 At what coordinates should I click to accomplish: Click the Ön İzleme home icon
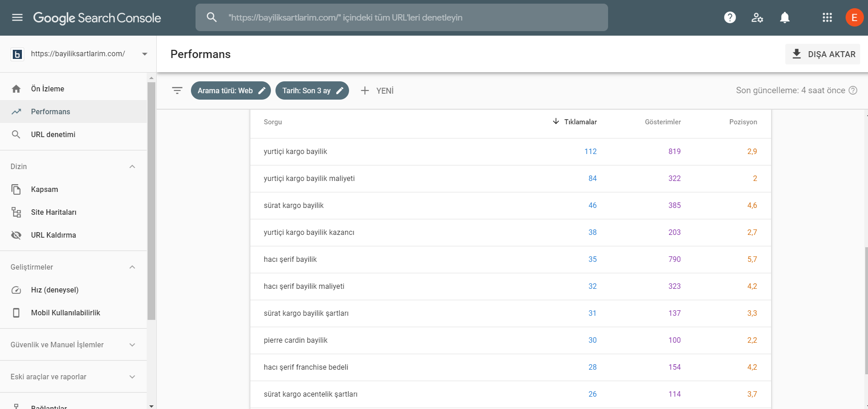coord(16,89)
